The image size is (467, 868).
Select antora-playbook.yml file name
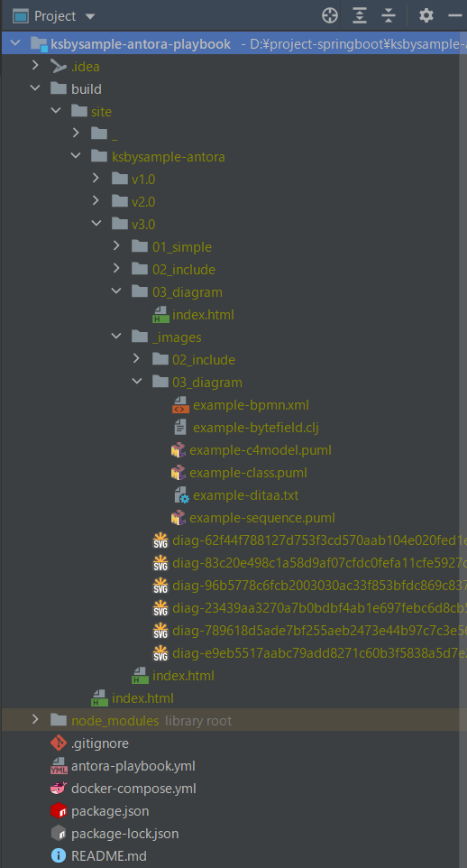coord(133,766)
